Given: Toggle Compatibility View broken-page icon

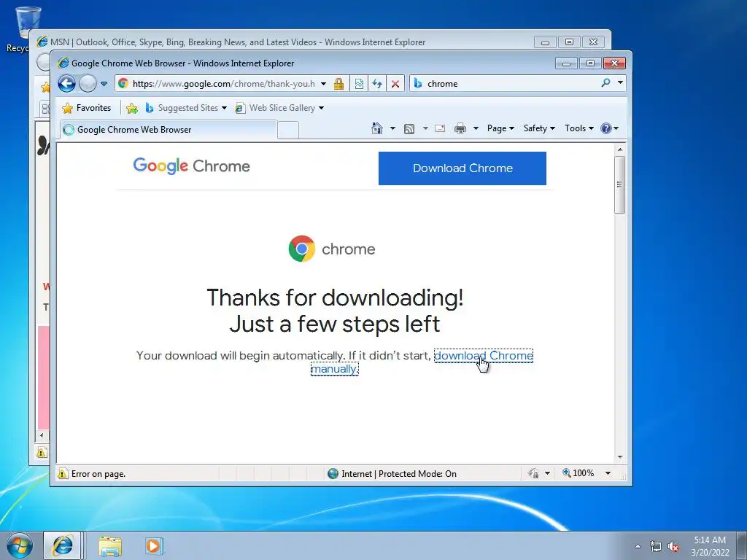Looking at the screenshot, I should 359,84.
